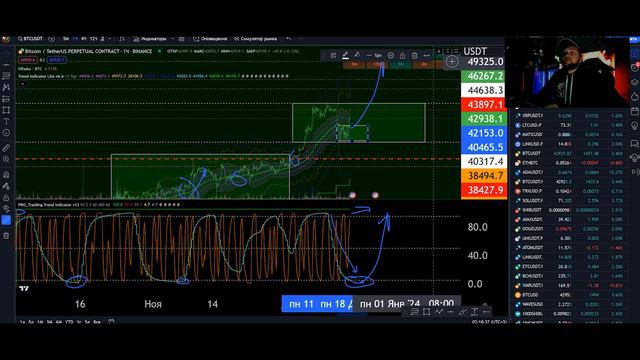640x360 pixels.
Task: Select the trend line tool in left toolbar
Action: 6,65
